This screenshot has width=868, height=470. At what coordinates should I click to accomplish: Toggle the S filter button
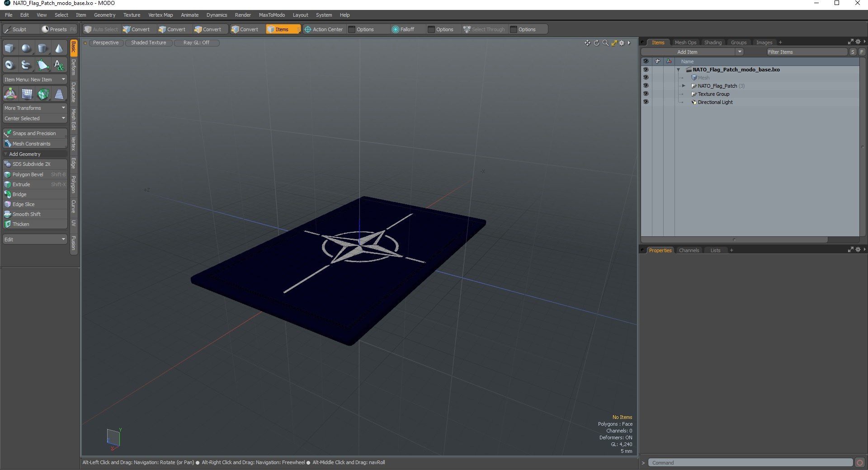click(853, 52)
